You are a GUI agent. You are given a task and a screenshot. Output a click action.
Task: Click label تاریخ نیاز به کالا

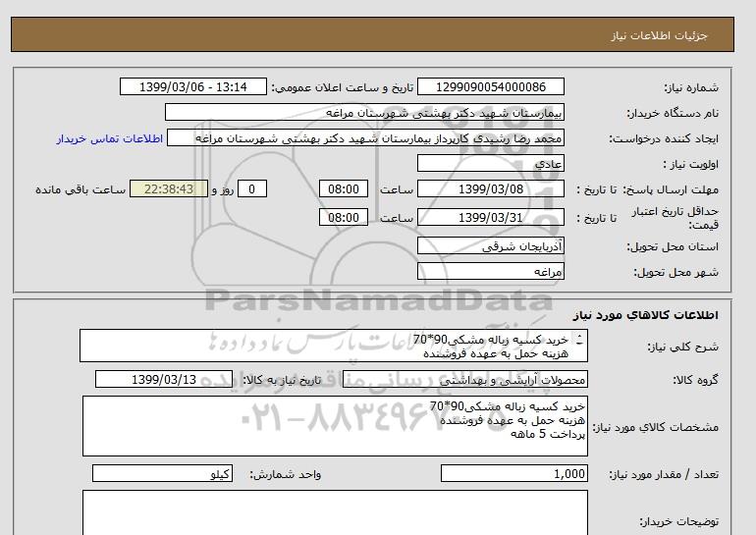[282, 380]
